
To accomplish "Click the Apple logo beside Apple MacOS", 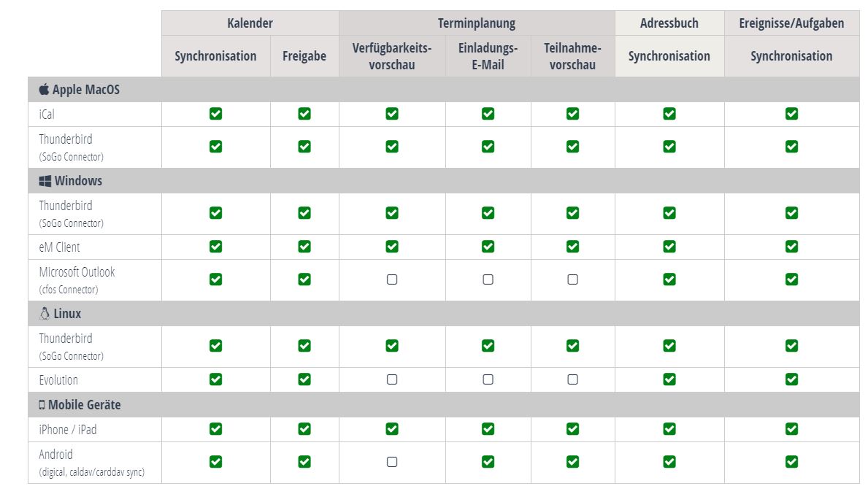I will point(44,90).
